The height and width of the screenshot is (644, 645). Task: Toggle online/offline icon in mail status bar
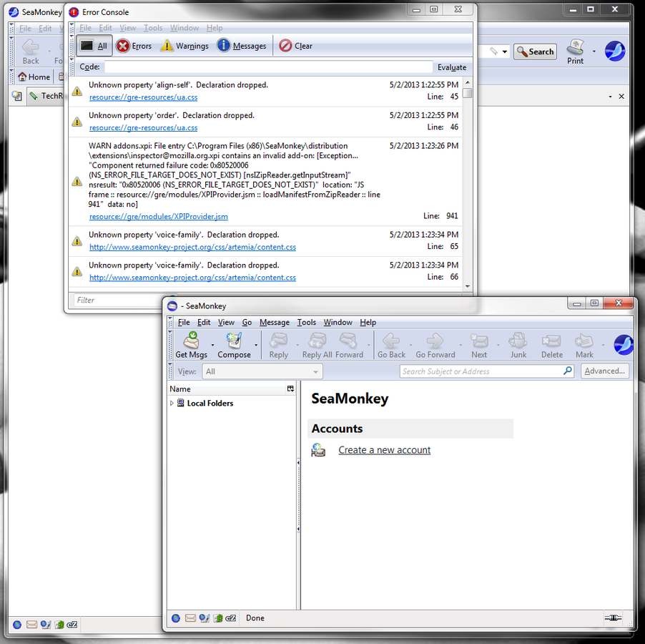(x=613, y=618)
